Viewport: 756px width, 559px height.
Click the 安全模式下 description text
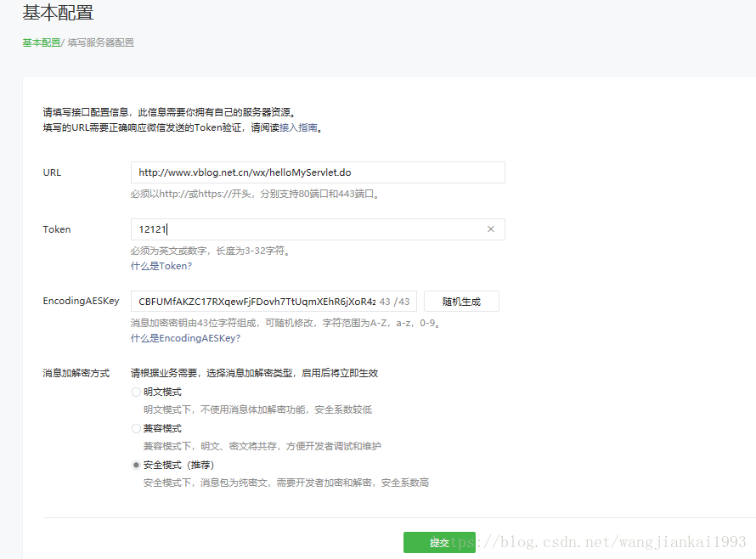point(286,483)
